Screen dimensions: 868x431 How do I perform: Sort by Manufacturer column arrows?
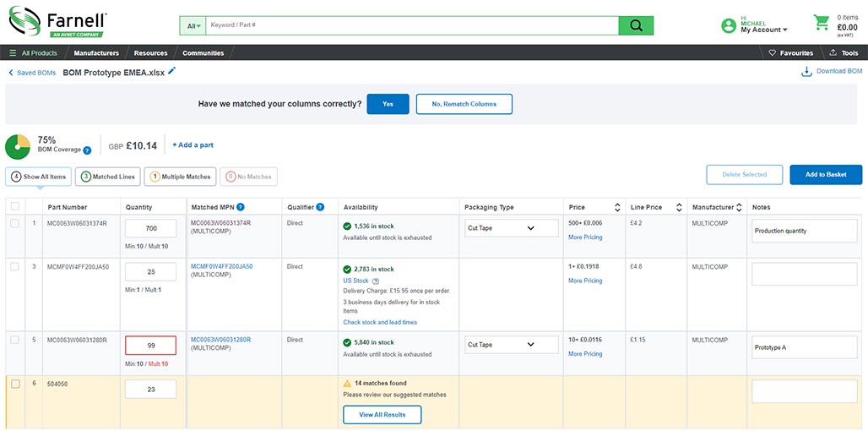click(x=739, y=207)
